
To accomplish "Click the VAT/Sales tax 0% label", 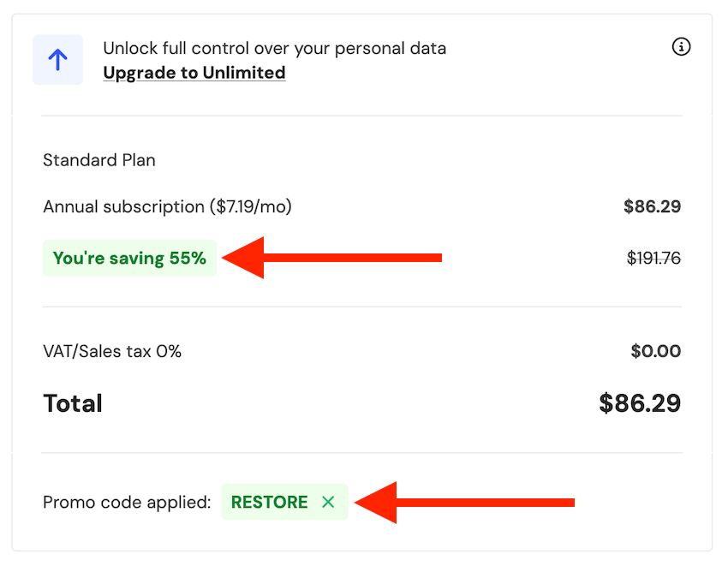I will [112, 351].
